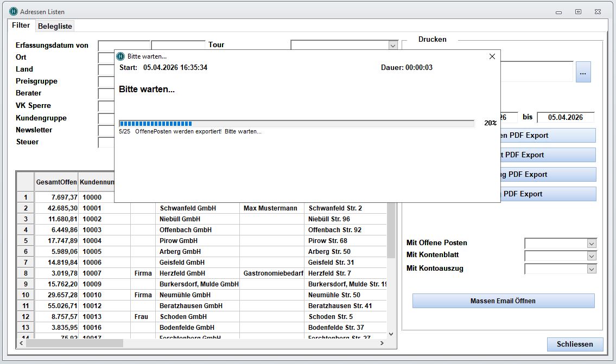The width and height of the screenshot is (616, 364).
Task: Expand the Mit Offene Posten dropdown
Action: tap(591, 244)
